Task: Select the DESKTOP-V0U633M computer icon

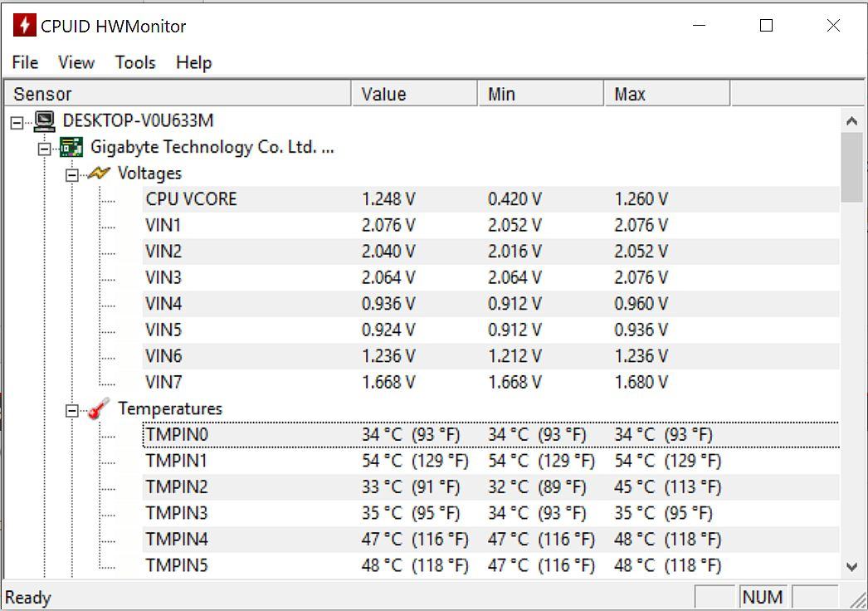Action: 44,120
